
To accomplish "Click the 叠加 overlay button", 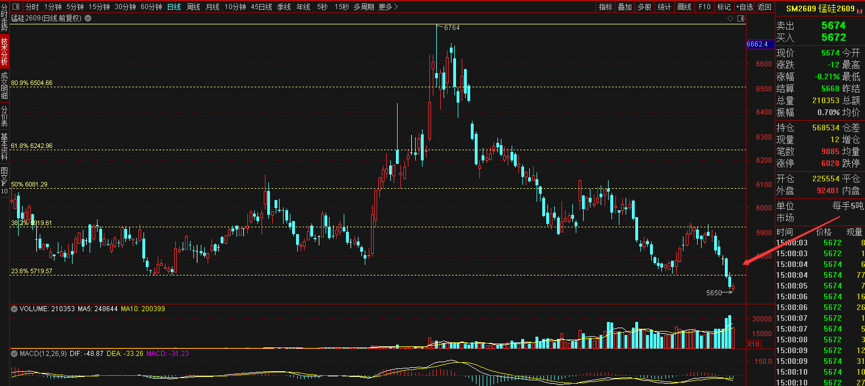I will pos(624,7).
